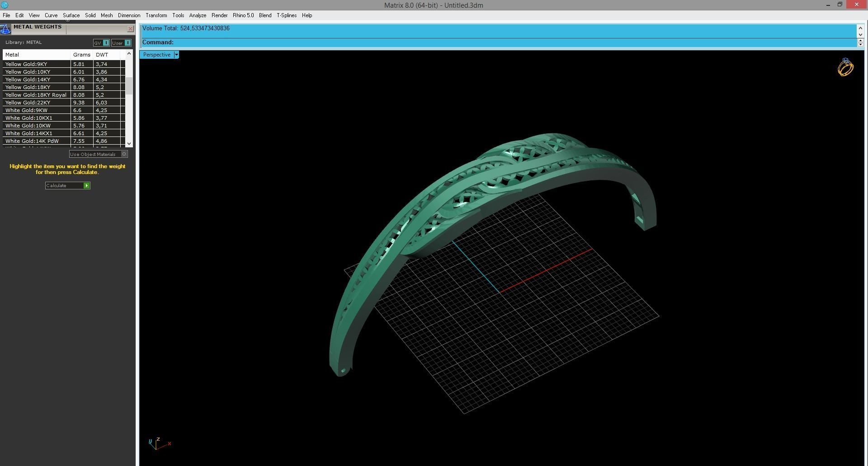Screen dimensions: 868x466
Task: Click the 7.55 grams value
Action: (x=79, y=141)
